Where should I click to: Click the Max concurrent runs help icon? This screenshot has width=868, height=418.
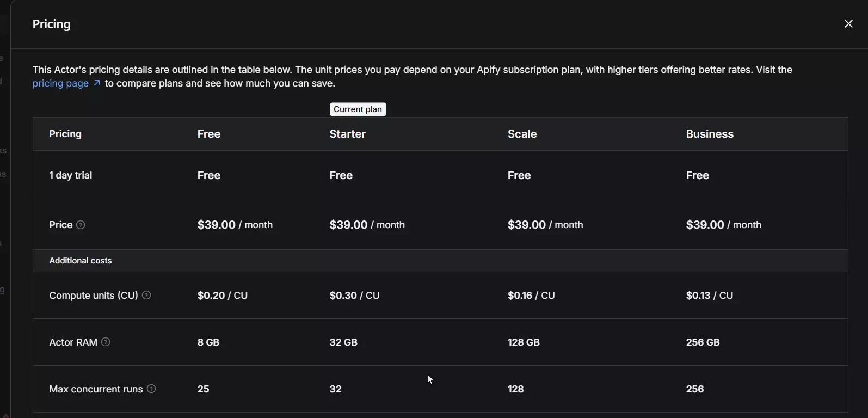coord(152,389)
